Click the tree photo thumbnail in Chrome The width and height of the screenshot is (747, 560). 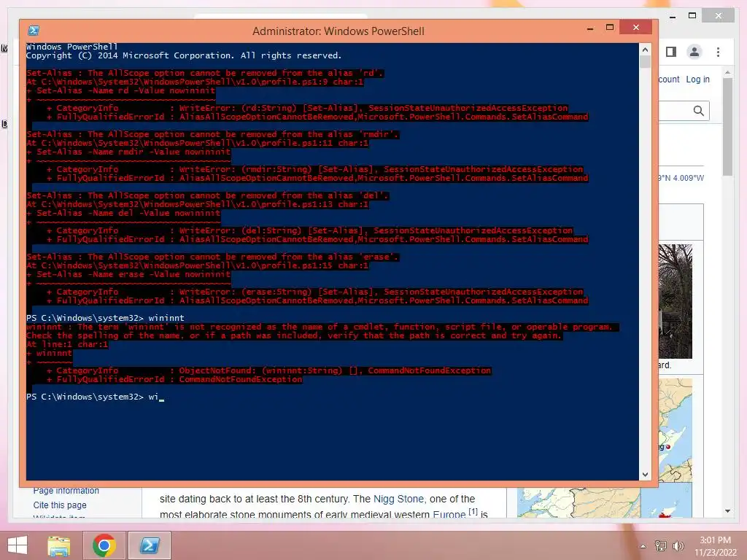coord(675,301)
